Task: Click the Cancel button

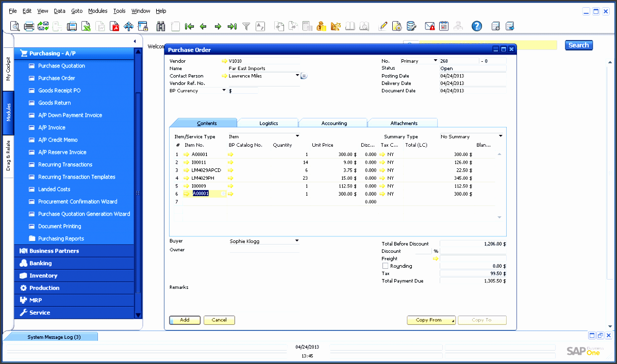Action: 219,320
